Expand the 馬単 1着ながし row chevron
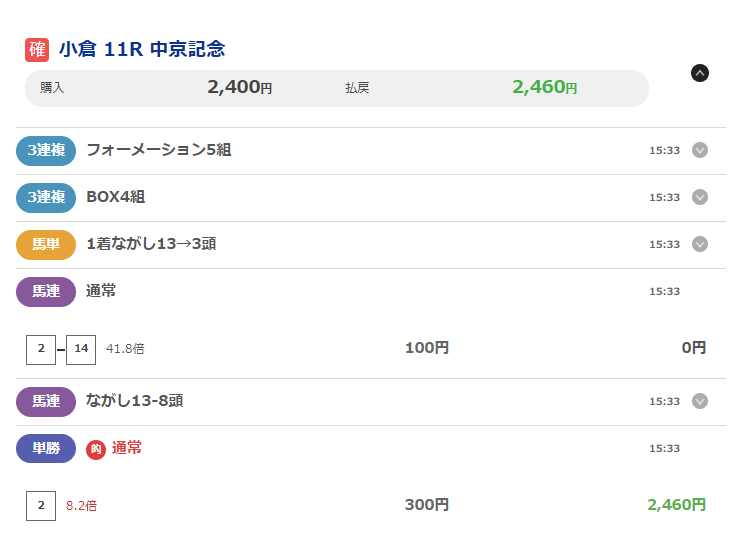The width and height of the screenshot is (736, 550). [700, 244]
